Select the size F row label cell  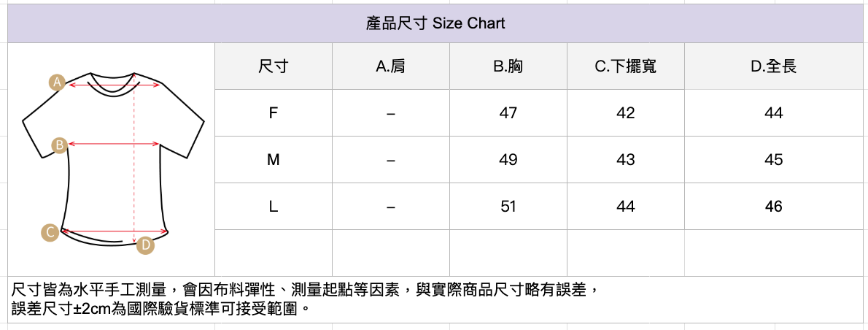point(274,113)
